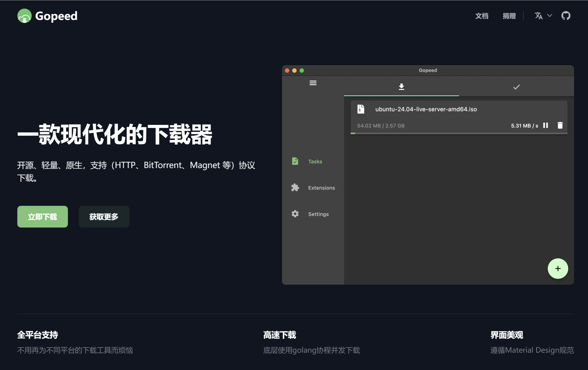Open the 捐赠 donate link
Viewport: 588px width, 370px height.
point(509,16)
